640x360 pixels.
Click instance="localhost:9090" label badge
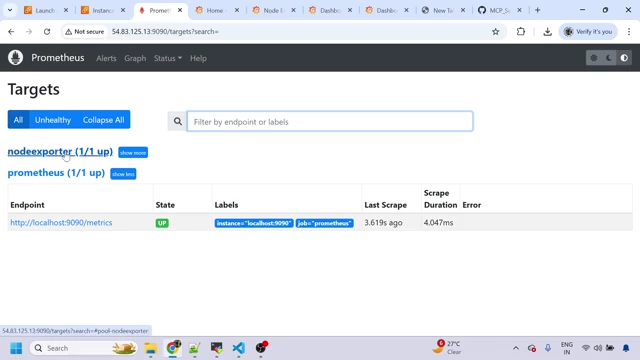[254, 223]
